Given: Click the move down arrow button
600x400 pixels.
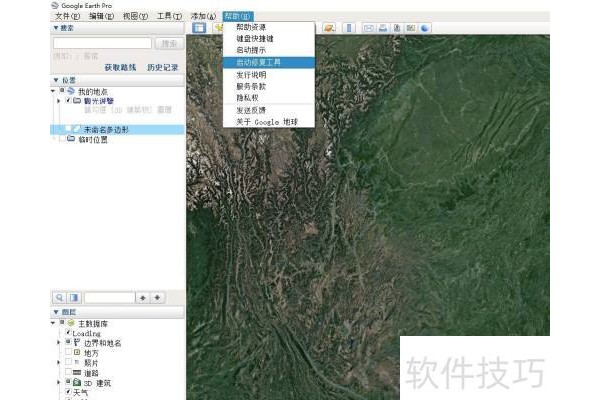Looking at the screenshot, I should point(157,297).
